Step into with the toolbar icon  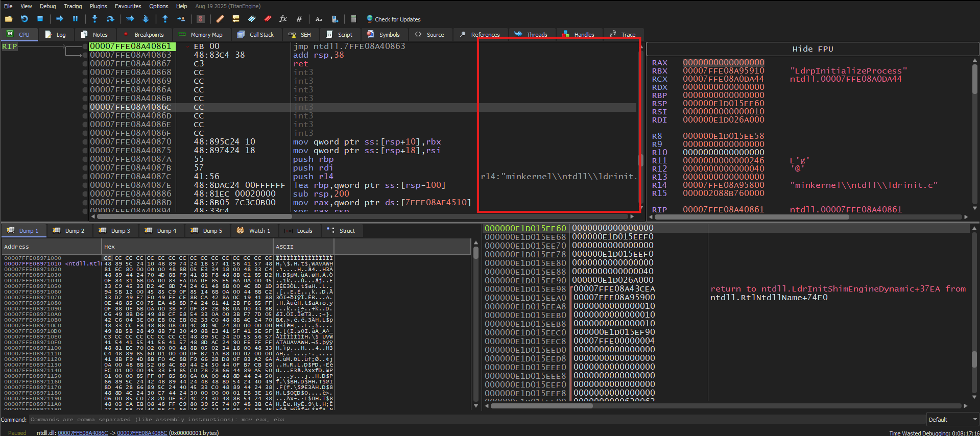pyautogui.click(x=94, y=19)
